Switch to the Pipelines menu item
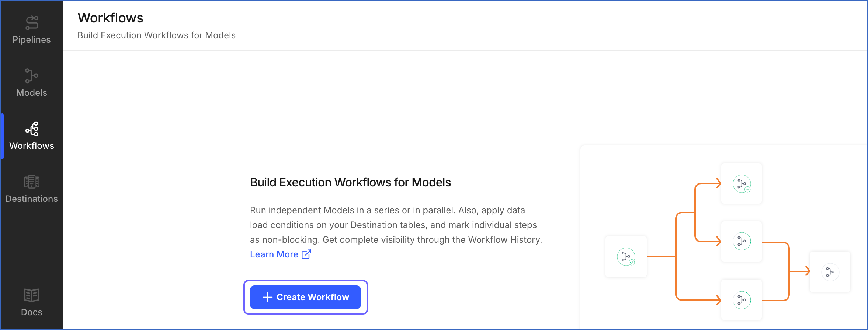The width and height of the screenshot is (868, 330). pos(31,39)
